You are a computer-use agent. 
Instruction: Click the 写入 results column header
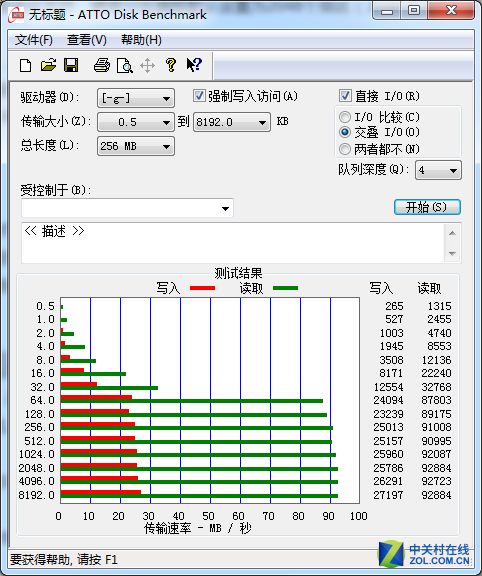[381, 288]
